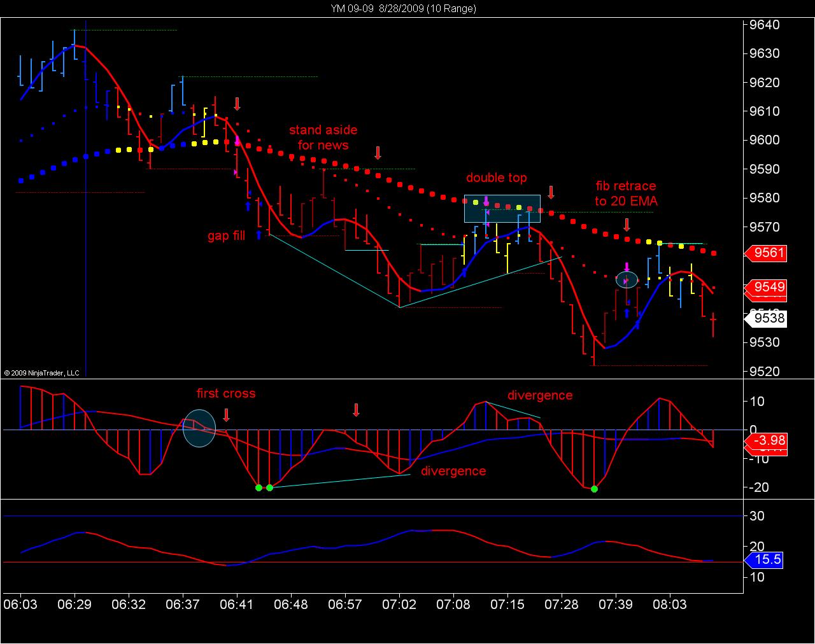Click the 08:03 time axis label

tap(670, 604)
